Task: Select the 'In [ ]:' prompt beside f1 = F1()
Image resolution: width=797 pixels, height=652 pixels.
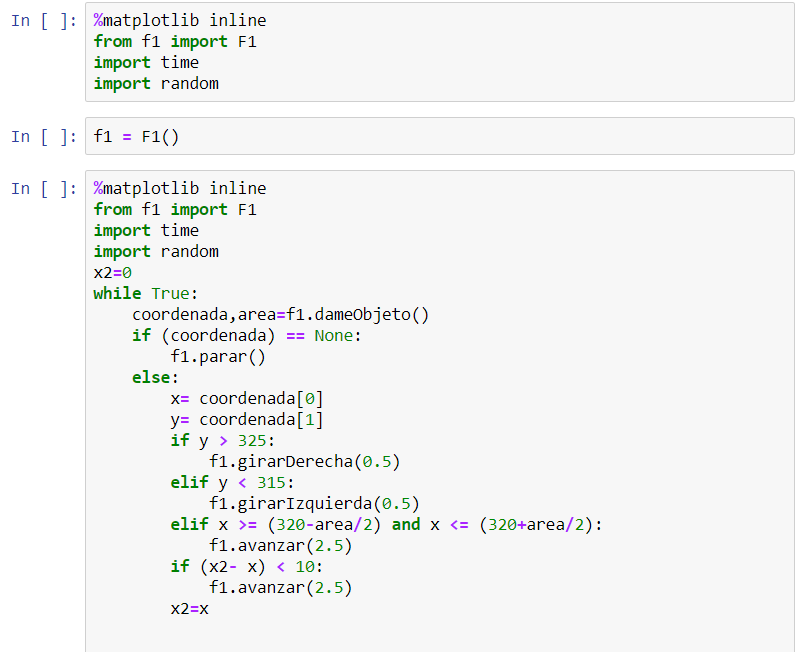Action: click(x=44, y=136)
